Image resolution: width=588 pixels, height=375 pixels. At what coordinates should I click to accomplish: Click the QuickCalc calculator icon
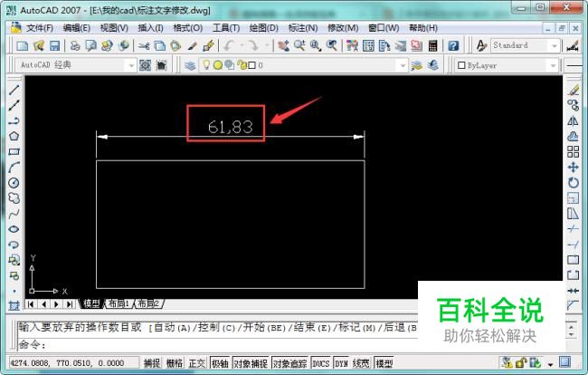pos(432,46)
